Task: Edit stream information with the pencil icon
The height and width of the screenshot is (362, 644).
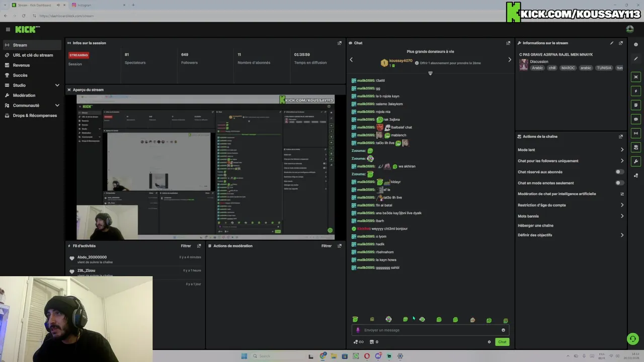Action: click(612, 43)
